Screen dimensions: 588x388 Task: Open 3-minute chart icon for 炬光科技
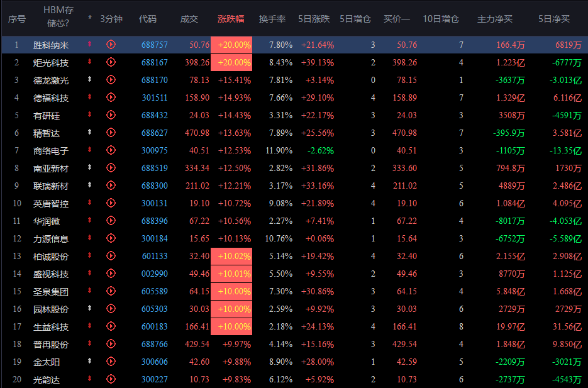tap(111, 62)
